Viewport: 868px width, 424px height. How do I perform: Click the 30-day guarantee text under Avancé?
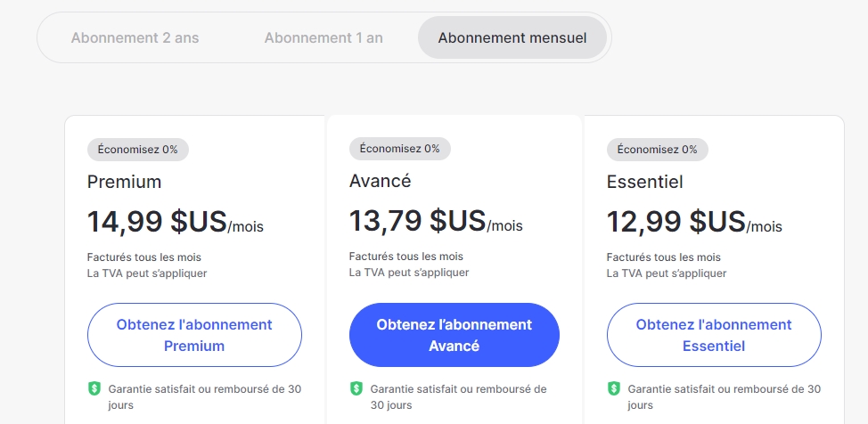pos(458,397)
